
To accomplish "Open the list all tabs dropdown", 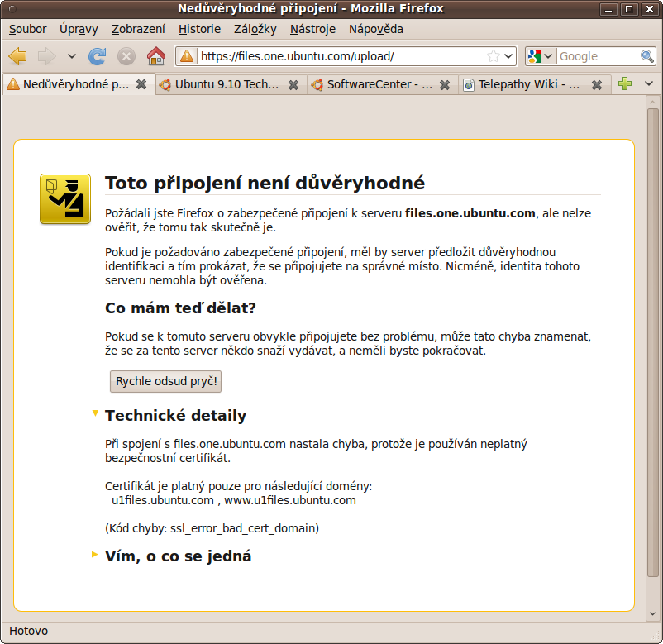I will [649, 84].
